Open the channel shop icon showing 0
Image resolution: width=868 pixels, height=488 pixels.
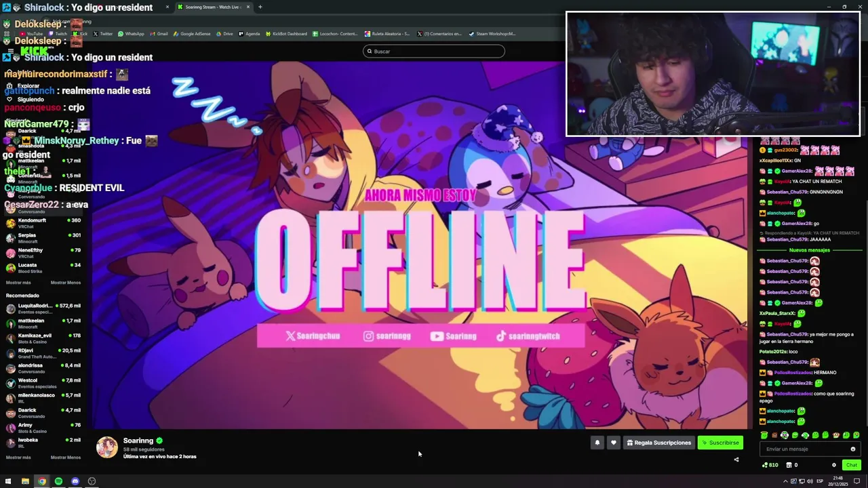pyautogui.click(x=792, y=465)
